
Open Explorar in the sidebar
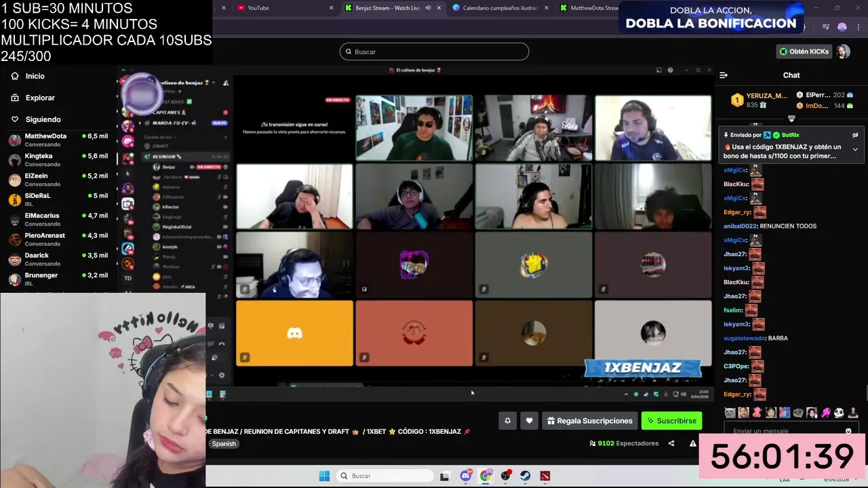point(33,98)
